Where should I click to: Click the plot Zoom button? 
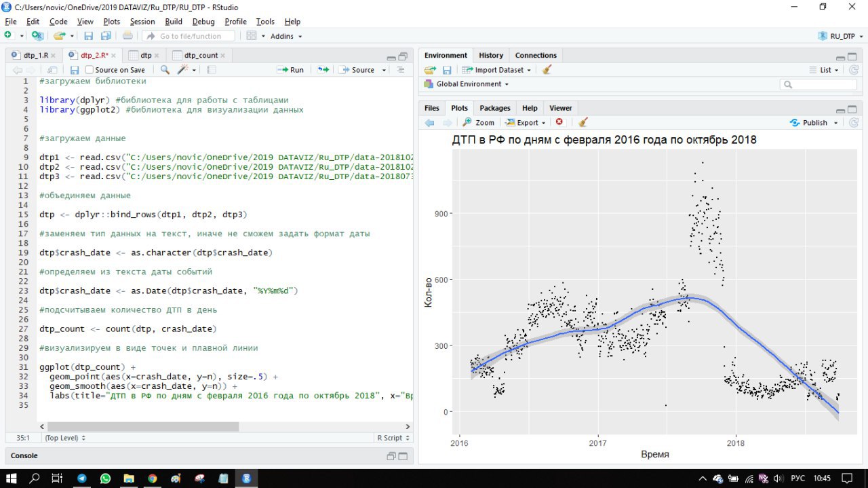point(479,123)
